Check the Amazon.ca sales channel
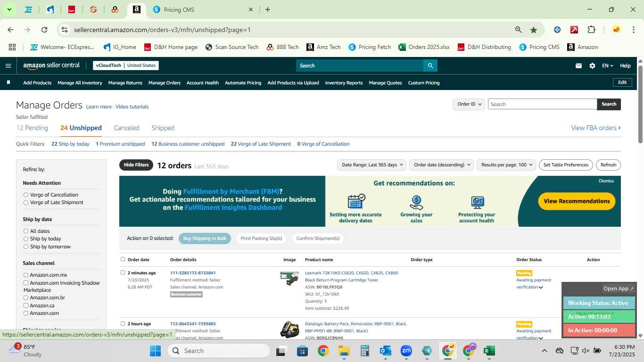 coord(26,305)
